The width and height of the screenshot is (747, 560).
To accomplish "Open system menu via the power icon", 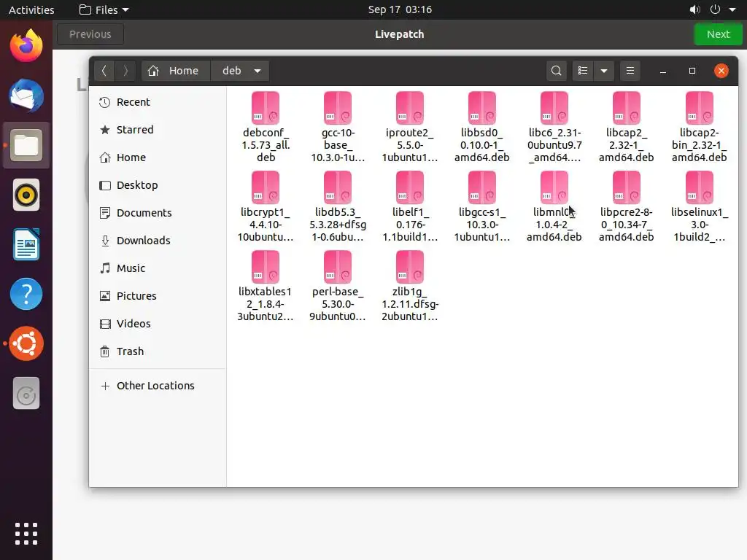I will point(715,9).
